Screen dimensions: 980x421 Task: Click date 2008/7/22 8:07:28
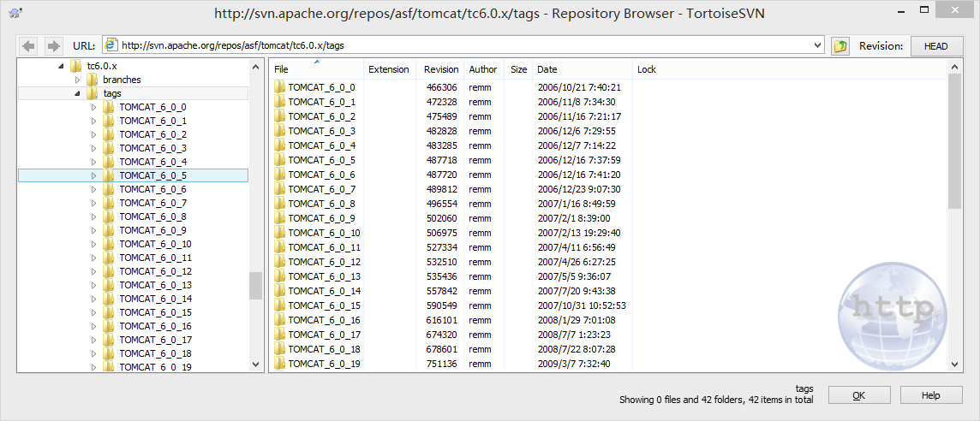(x=577, y=349)
